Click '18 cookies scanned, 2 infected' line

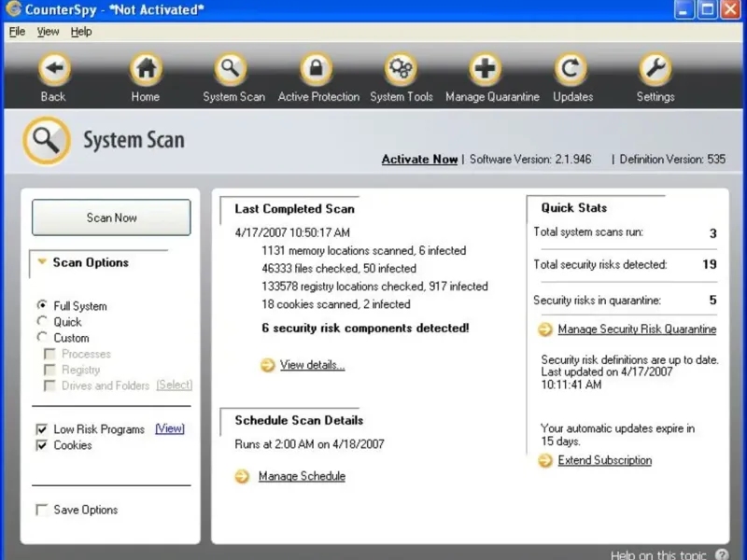click(336, 304)
